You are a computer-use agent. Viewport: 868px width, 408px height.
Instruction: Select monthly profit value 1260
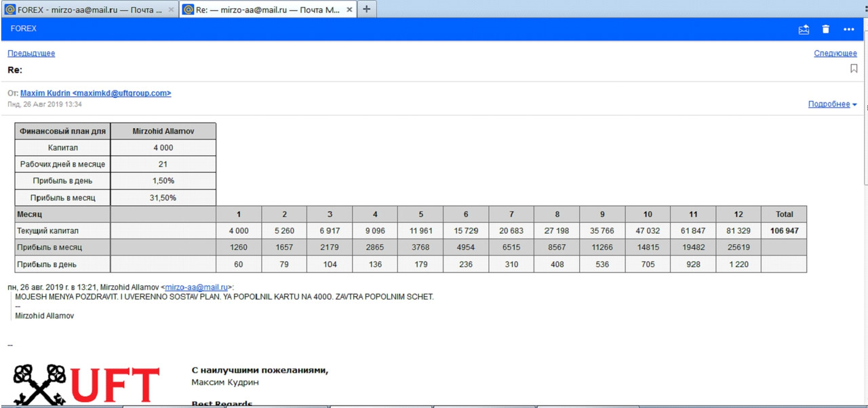pyautogui.click(x=239, y=247)
